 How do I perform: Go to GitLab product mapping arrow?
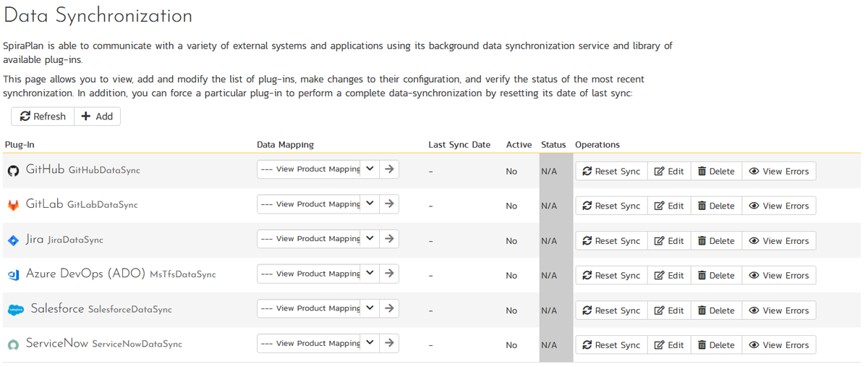[389, 203]
